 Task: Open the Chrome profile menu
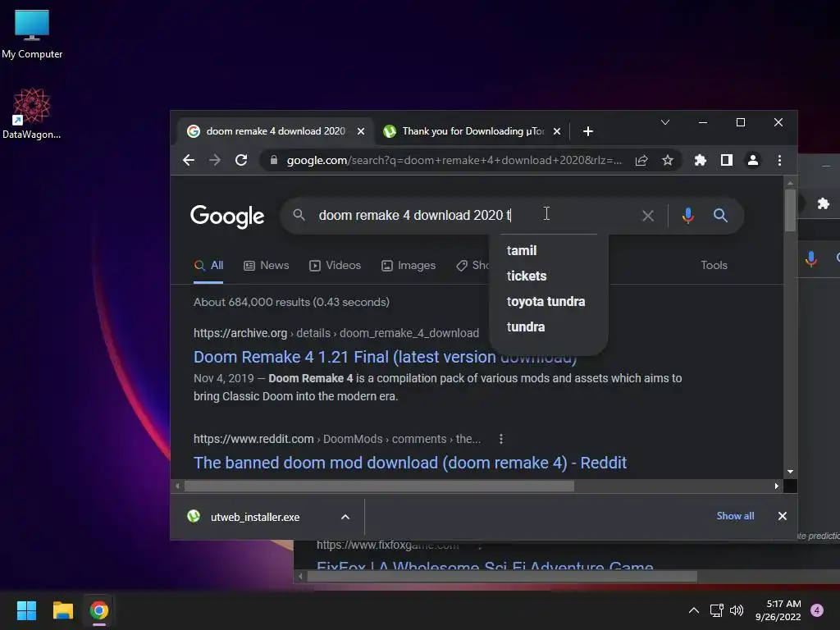753,160
